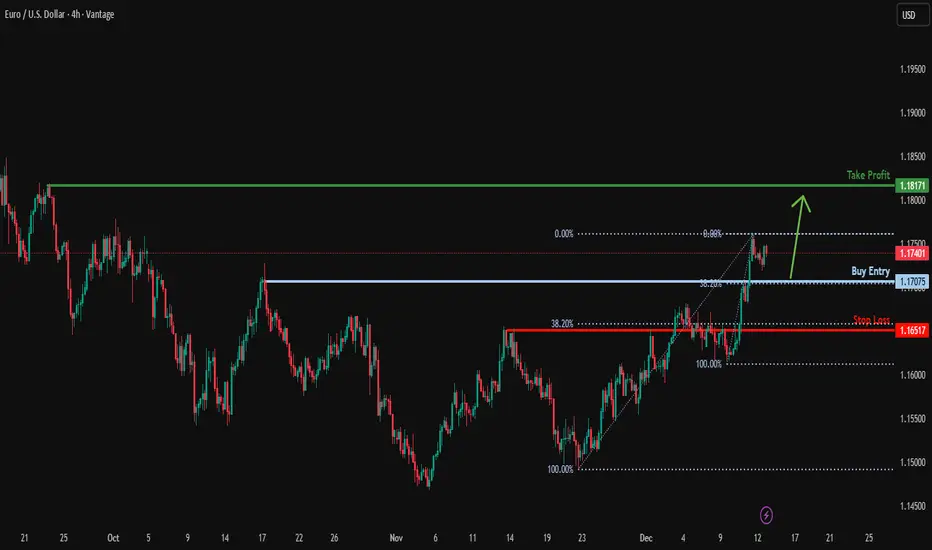Click the 12 date label on time axis
Image resolution: width=932 pixels, height=550 pixels.
pos(757,538)
